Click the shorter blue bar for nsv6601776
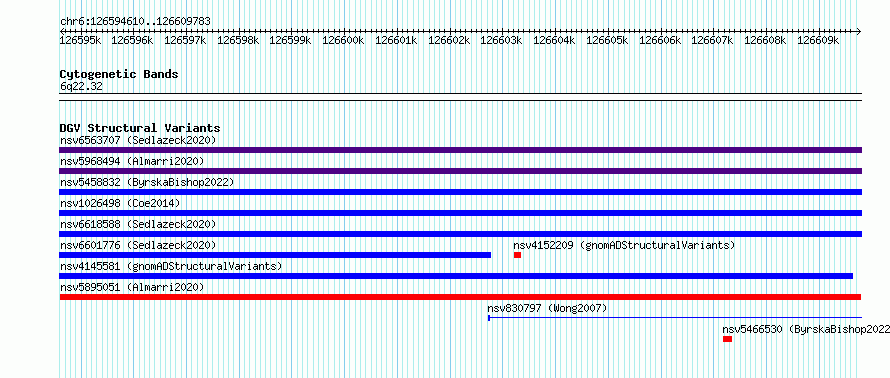Screen dimensions: 890x378 [275, 255]
